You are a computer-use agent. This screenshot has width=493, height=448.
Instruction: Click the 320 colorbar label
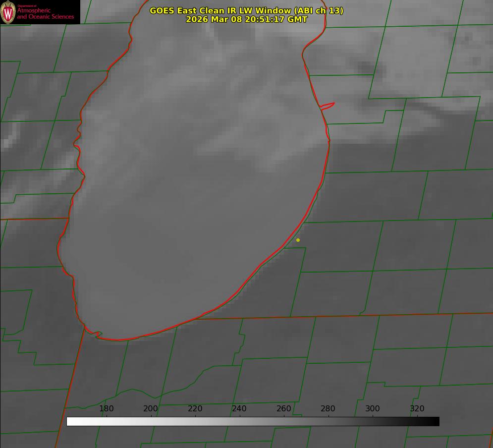click(x=417, y=409)
